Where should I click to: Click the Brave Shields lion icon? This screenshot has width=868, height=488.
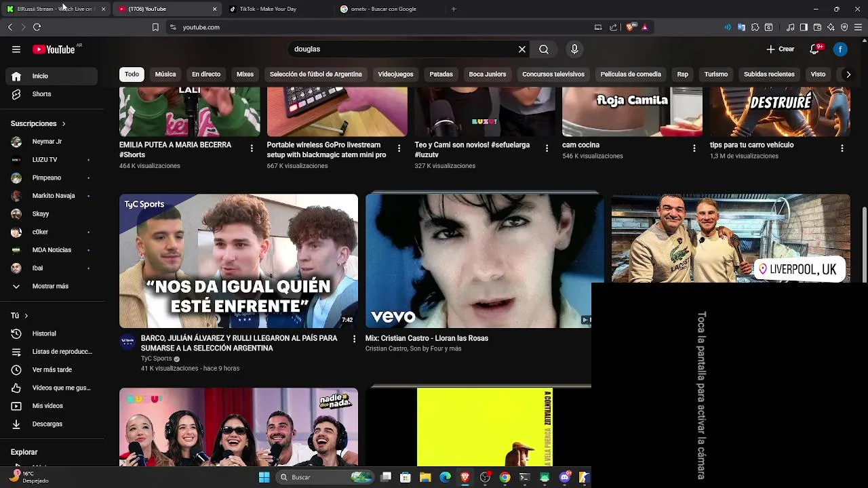630,27
